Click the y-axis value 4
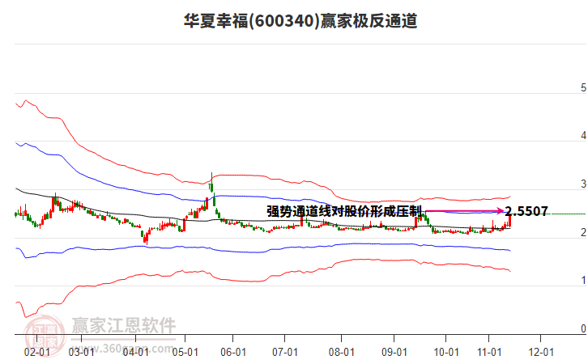Screen dimensions: 588x364 (583, 136)
